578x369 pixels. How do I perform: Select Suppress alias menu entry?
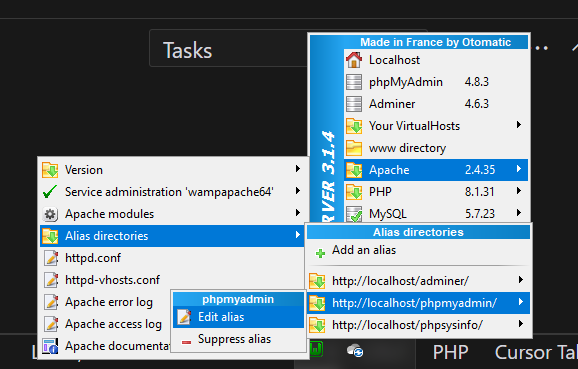coord(238,339)
